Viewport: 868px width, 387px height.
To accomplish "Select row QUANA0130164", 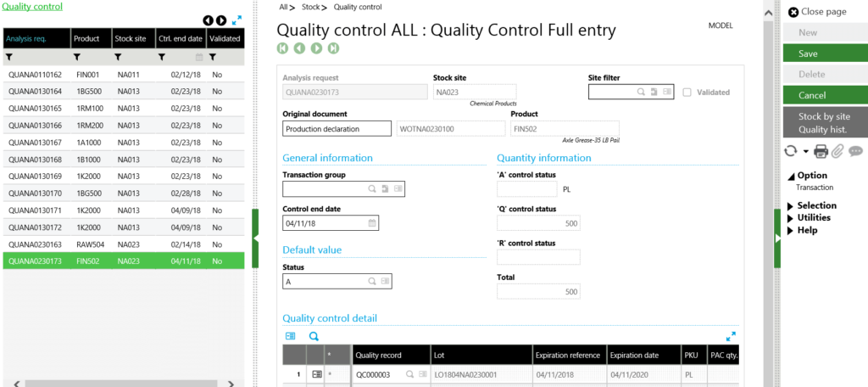I will [x=124, y=92].
